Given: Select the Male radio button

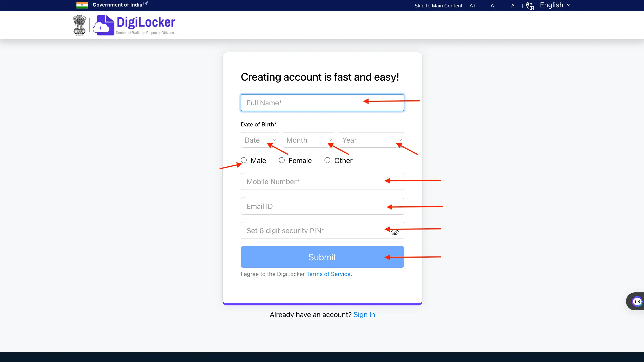Looking at the screenshot, I should pos(244,160).
